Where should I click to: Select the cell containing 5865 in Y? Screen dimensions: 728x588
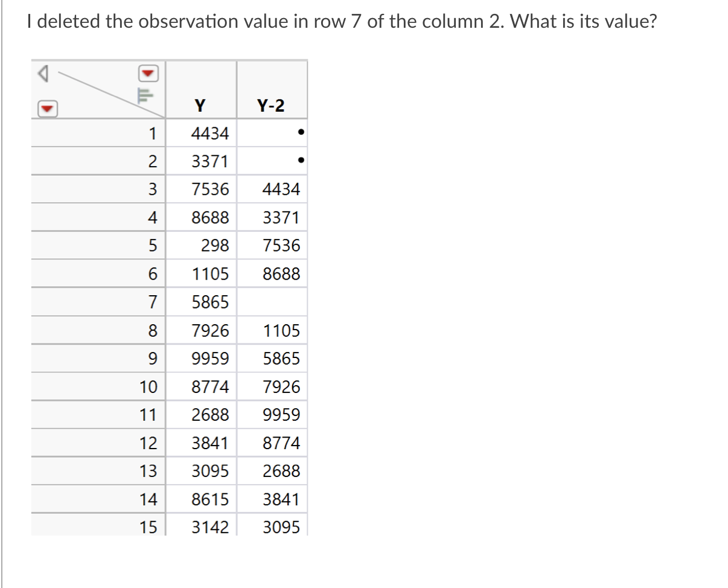pos(209,302)
